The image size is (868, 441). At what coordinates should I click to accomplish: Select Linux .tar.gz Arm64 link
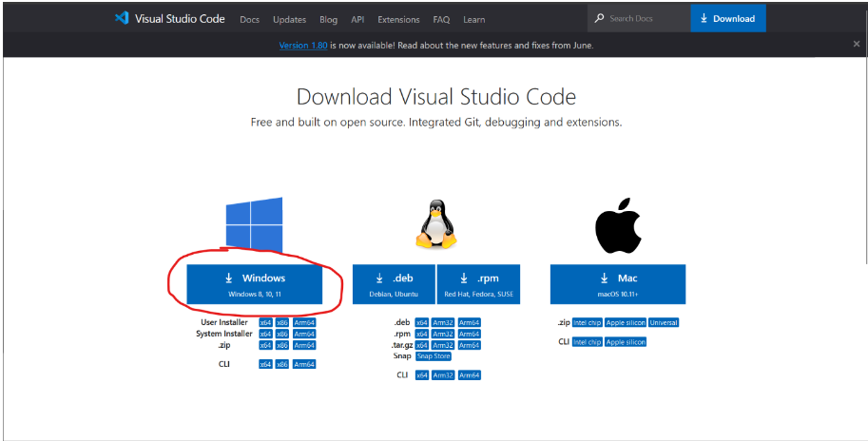pos(469,345)
